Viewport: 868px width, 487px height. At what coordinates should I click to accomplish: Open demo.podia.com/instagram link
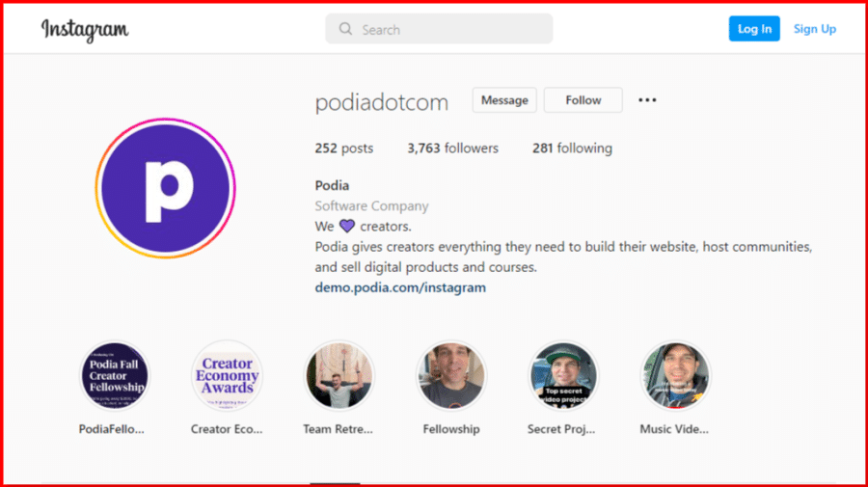(x=400, y=287)
